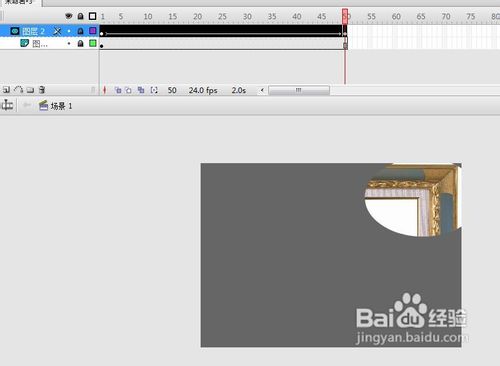Click the masked layer icon of bottom layer
The image size is (500, 366).
[24, 43]
